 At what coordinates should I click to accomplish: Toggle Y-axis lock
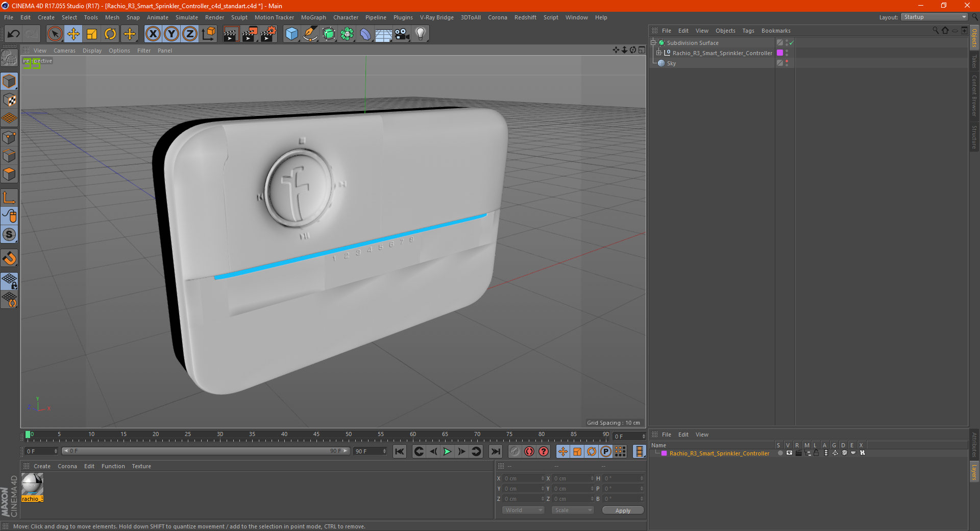171,34
